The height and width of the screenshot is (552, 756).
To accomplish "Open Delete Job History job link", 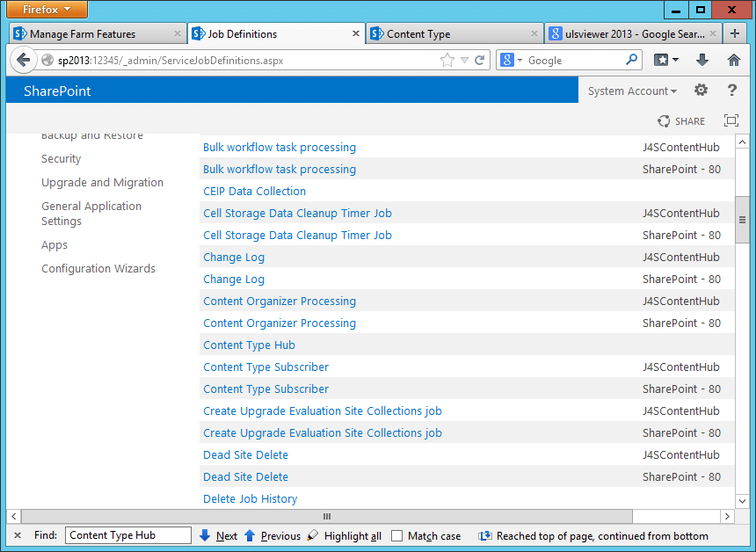I will [250, 499].
